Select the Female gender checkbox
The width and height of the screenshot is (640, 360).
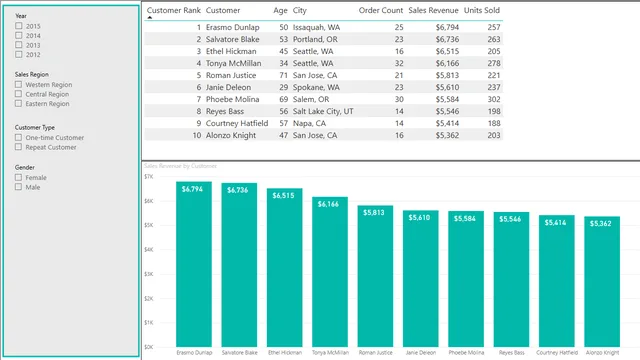(x=18, y=178)
